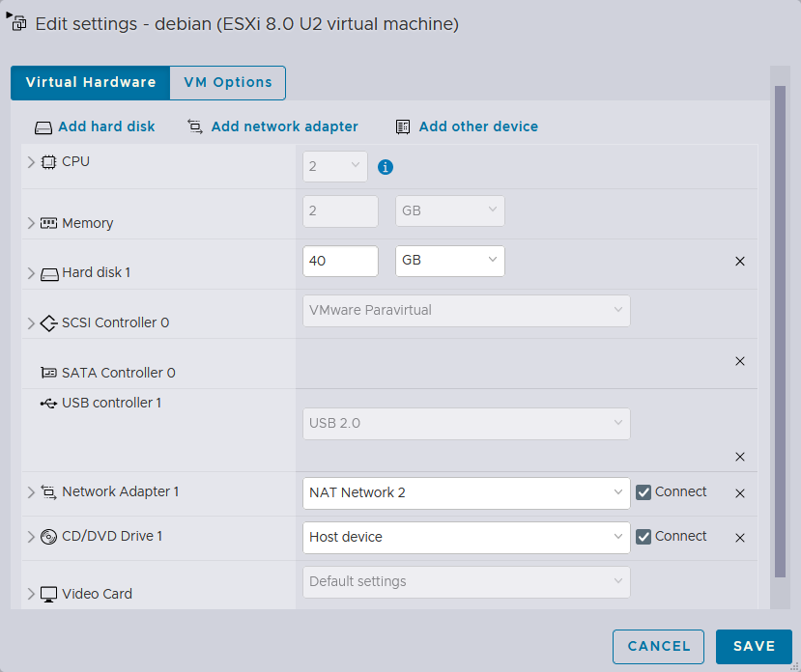The image size is (801, 672).
Task: Expand the Video Card section
Action: (31, 594)
